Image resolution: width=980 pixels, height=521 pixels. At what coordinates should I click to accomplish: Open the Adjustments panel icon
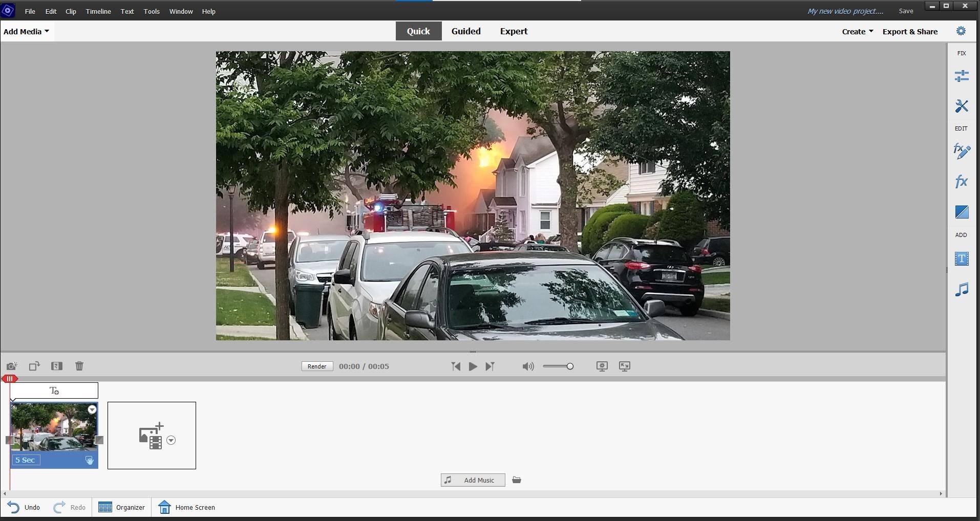coord(961,76)
